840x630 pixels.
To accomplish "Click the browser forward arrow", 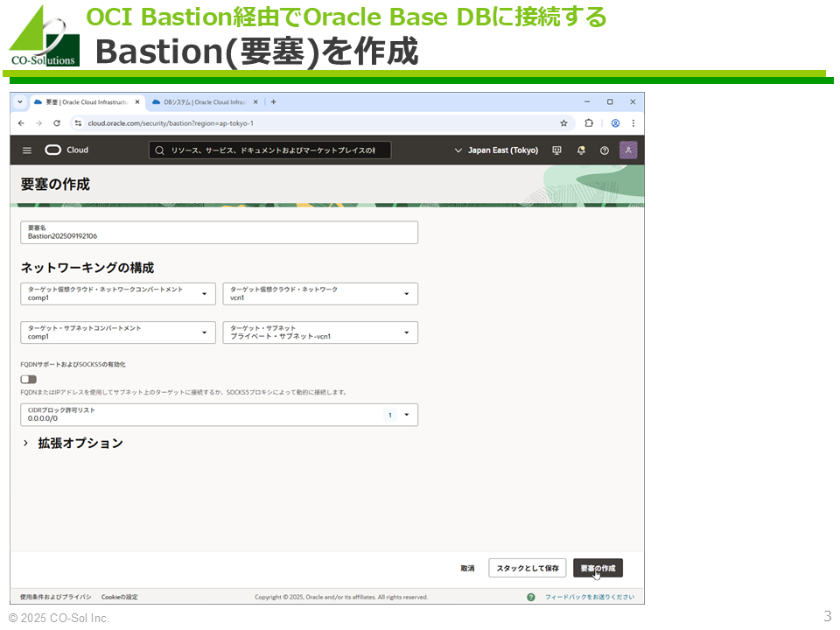I will [x=39, y=123].
